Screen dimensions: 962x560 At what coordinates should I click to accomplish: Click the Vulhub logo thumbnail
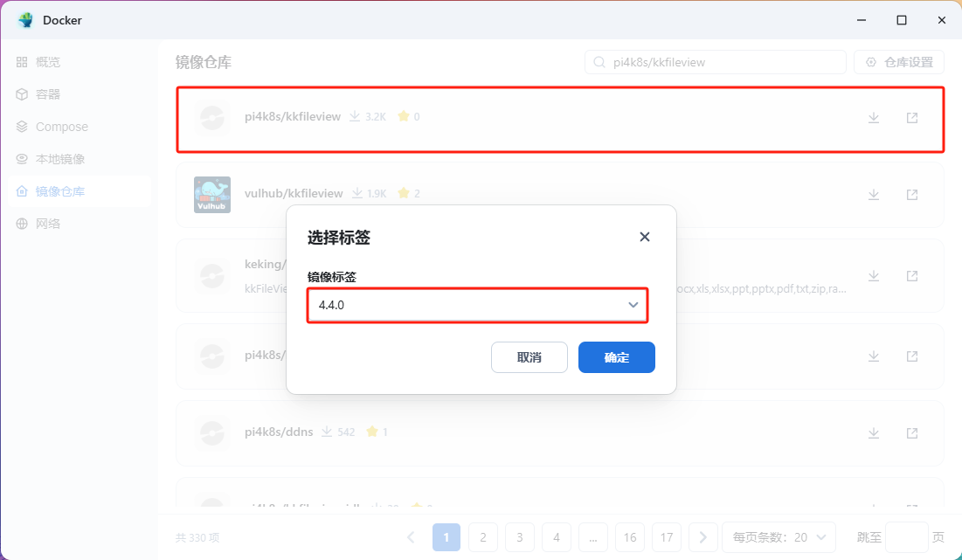212,195
